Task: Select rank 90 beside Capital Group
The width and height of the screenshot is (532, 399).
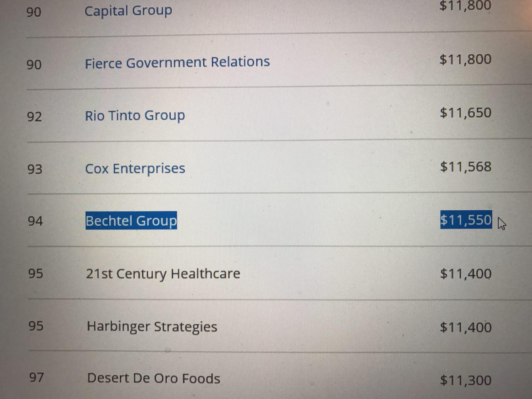Action: 34,12
